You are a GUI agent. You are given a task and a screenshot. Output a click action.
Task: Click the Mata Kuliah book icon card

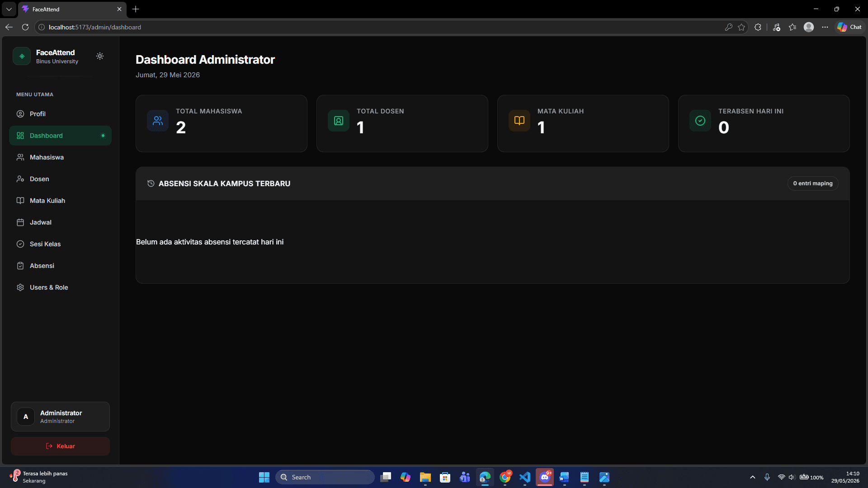pos(519,121)
